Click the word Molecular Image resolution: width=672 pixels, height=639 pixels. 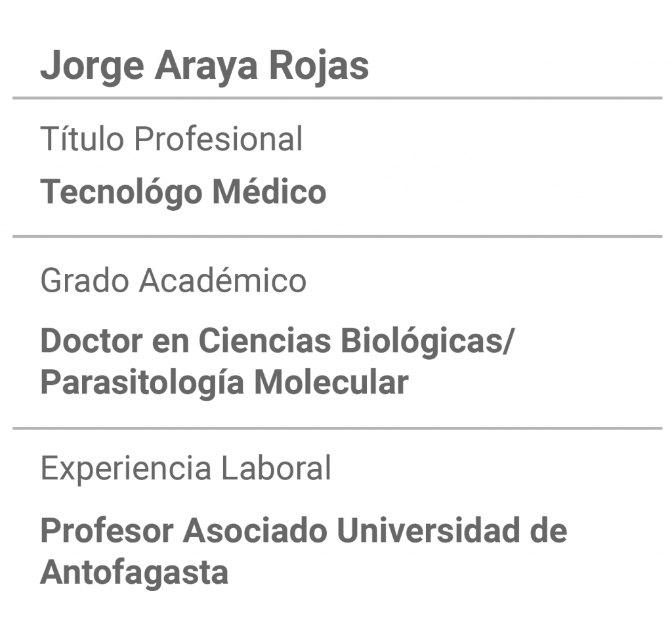(x=331, y=382)
